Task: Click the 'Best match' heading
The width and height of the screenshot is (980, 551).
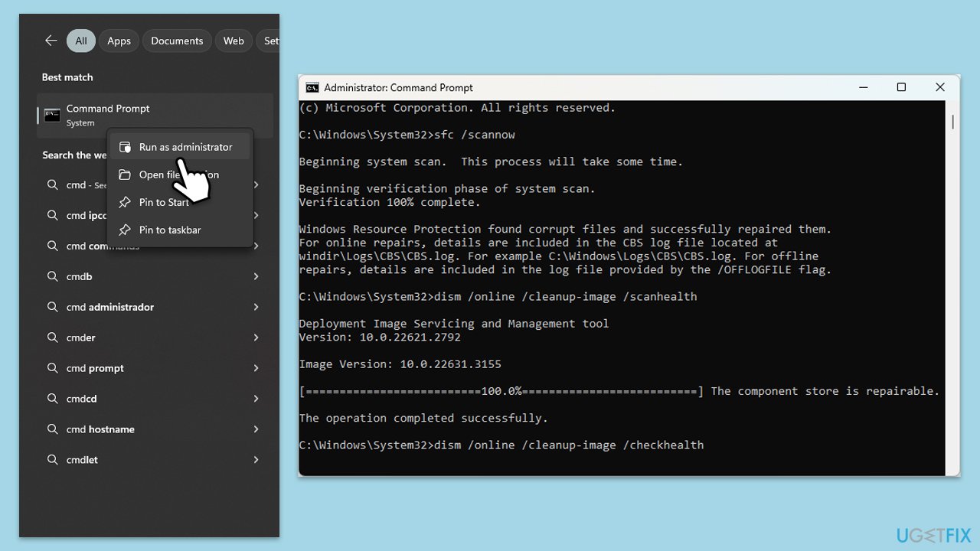Action: point(67,77)
